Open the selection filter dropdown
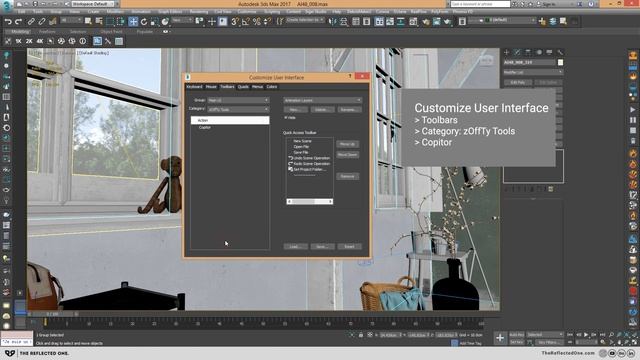This screenshot has width=640, height=360. (71, 20)
